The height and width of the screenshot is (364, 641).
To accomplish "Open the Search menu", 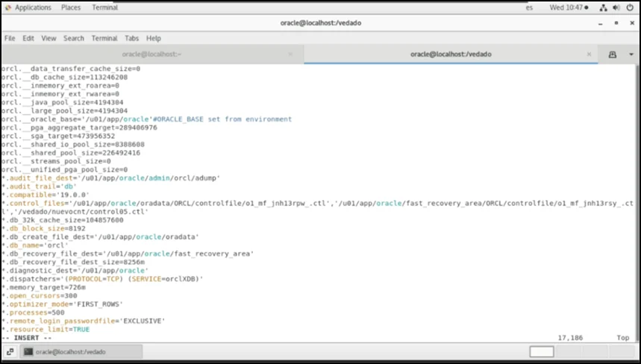I will 74,38.
